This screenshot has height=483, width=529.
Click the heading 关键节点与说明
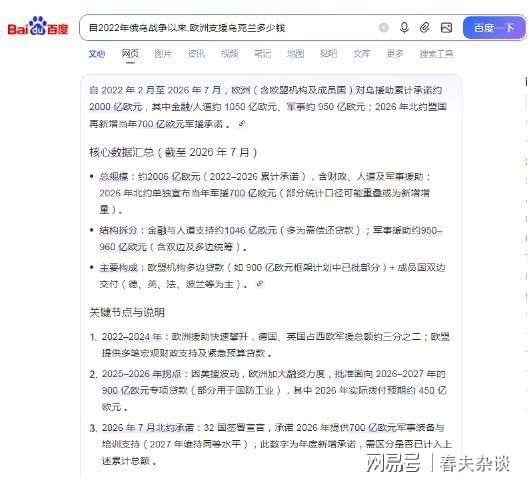(x=127, y=312)
